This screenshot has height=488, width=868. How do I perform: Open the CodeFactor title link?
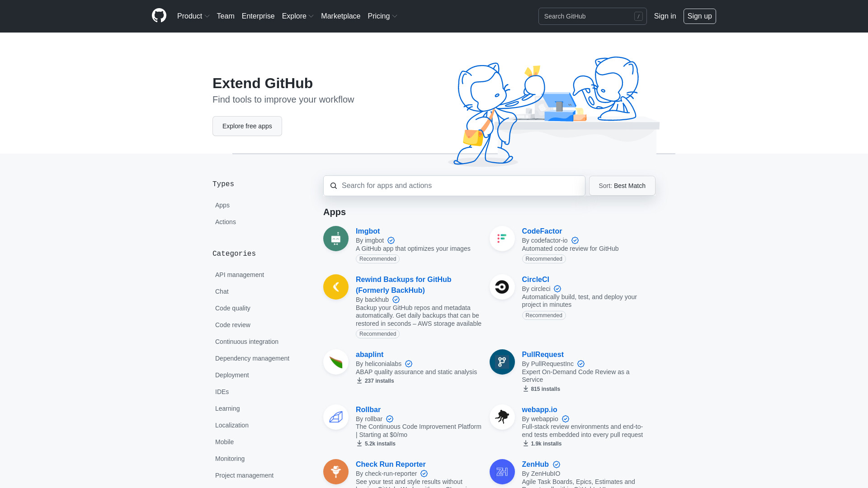click(542, 231)
